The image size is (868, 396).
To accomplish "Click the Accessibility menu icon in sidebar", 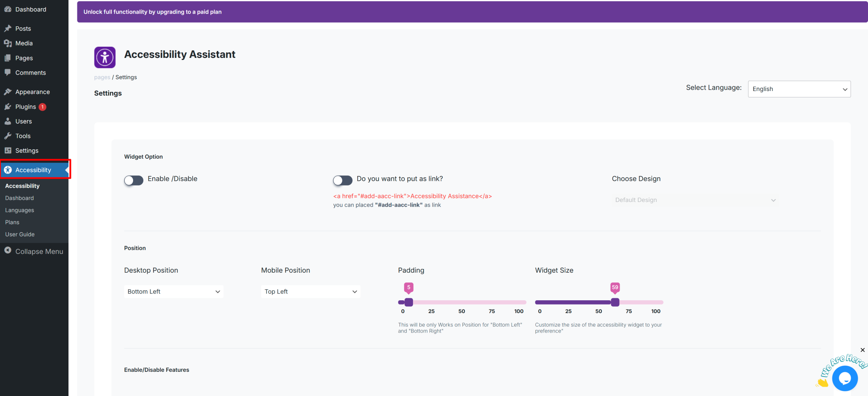I will (x=8, y=170).
